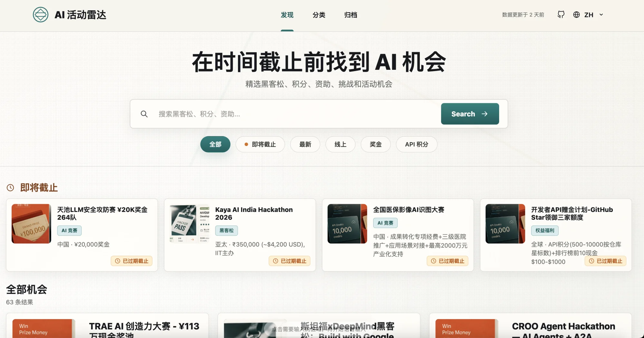Click 全国医保影像AI识图大赛 thumbnail image
This screenshot has width=644, height=338.
click(x=347, y=224)
